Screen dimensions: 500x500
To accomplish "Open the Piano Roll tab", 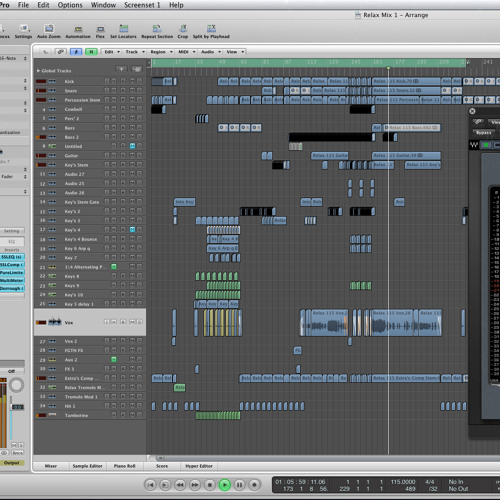I will (x=125, y=466).
